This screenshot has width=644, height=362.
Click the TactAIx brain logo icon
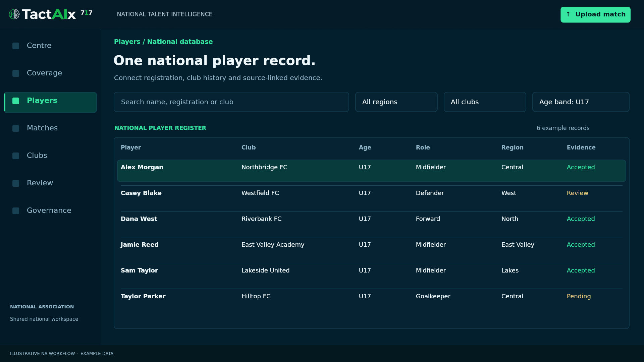point(14,14)
